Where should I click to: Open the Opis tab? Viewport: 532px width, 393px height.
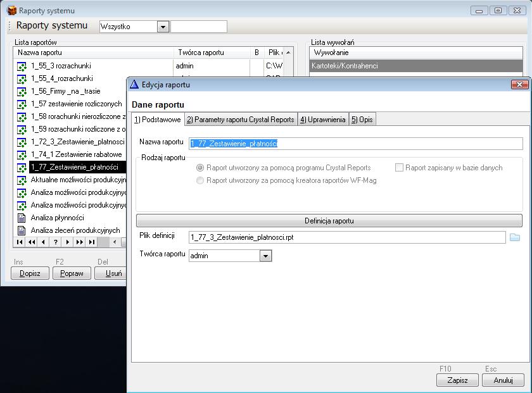(x=362, y=120)
